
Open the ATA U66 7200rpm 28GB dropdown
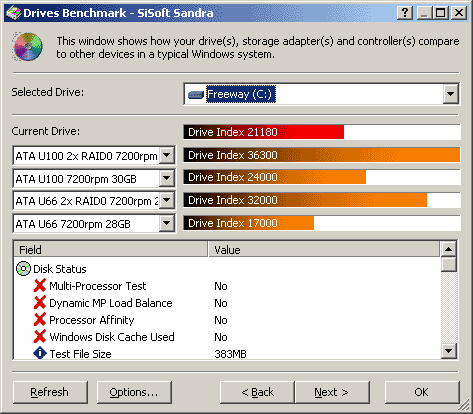click(x=166, y=223)
